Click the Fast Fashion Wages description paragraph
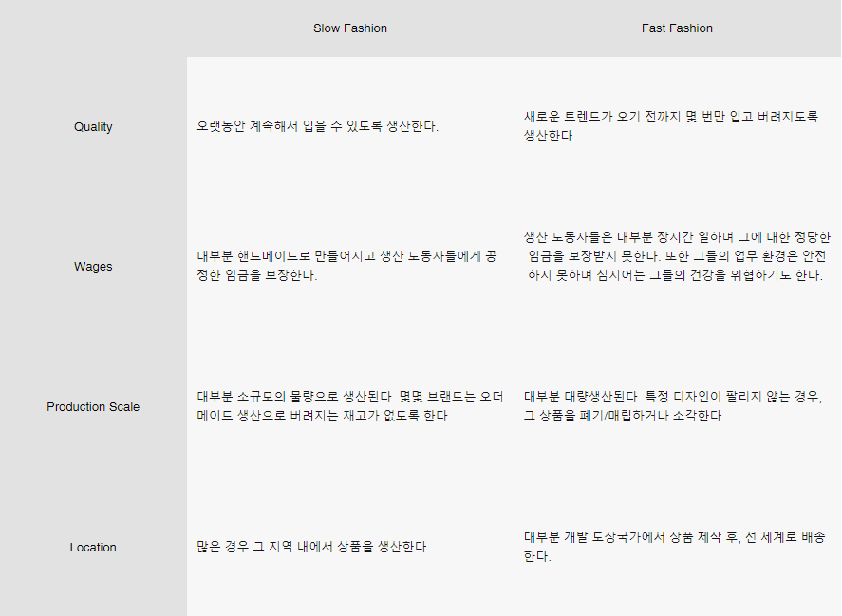 coord(677,256)
